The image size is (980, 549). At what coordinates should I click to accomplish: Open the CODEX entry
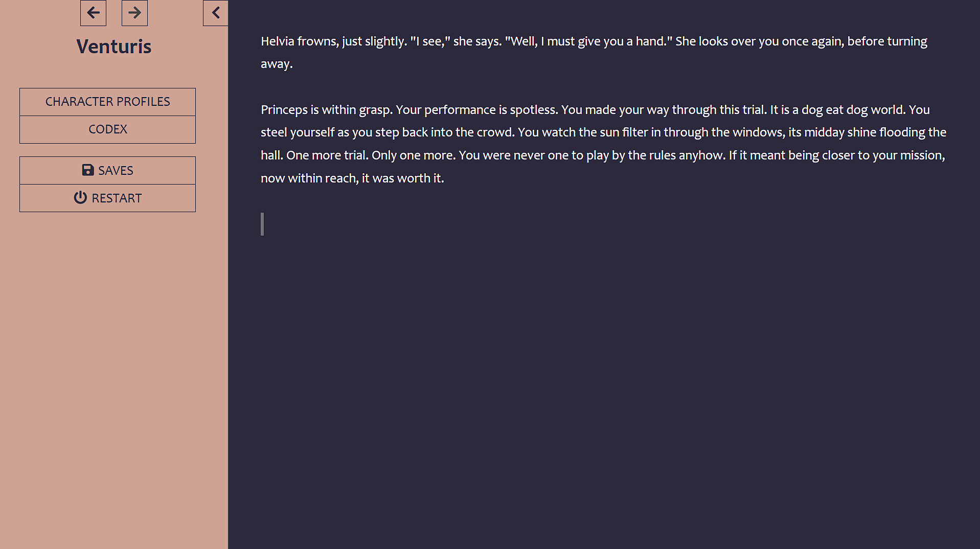pyautogui.click(x=107, y=129)
